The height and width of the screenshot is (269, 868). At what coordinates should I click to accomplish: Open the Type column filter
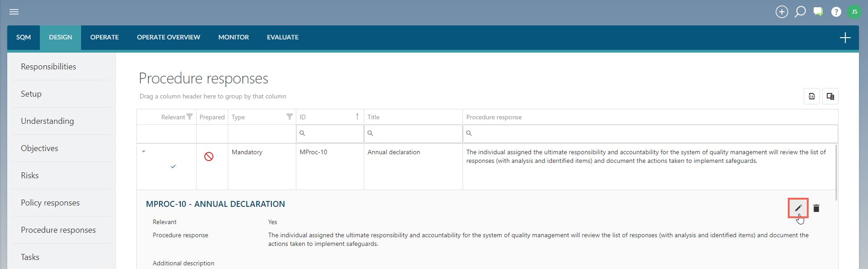coord(289,117)
